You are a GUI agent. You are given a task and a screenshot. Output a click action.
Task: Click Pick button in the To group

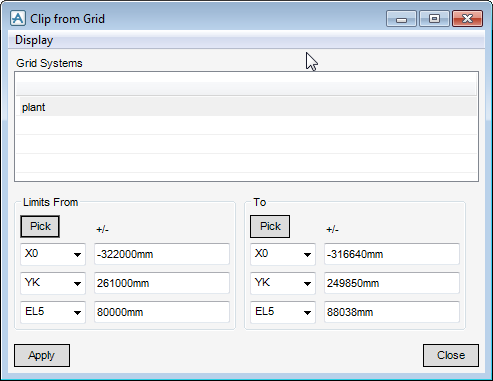click(x=270, y=226)
